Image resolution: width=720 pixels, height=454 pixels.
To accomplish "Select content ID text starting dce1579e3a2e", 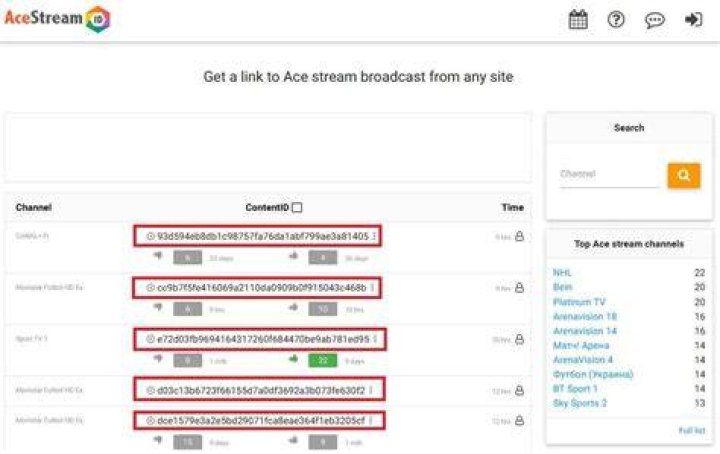I will tap(261, 420).
